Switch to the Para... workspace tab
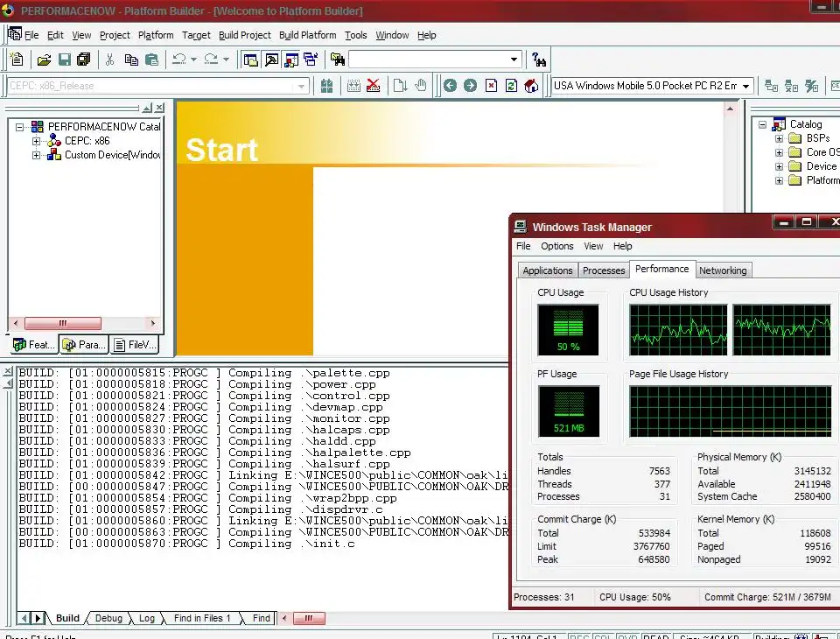Viewport: 840px width, 639px height. click(84, 345)
